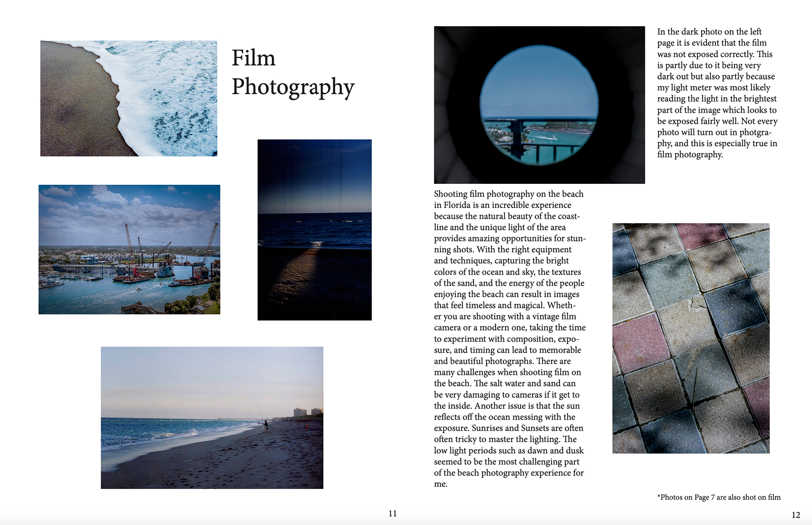This screenshot has height=525, width=812.
Task: Click the paragraph starting 'In the dark photo'
Action: pos(717,93)
